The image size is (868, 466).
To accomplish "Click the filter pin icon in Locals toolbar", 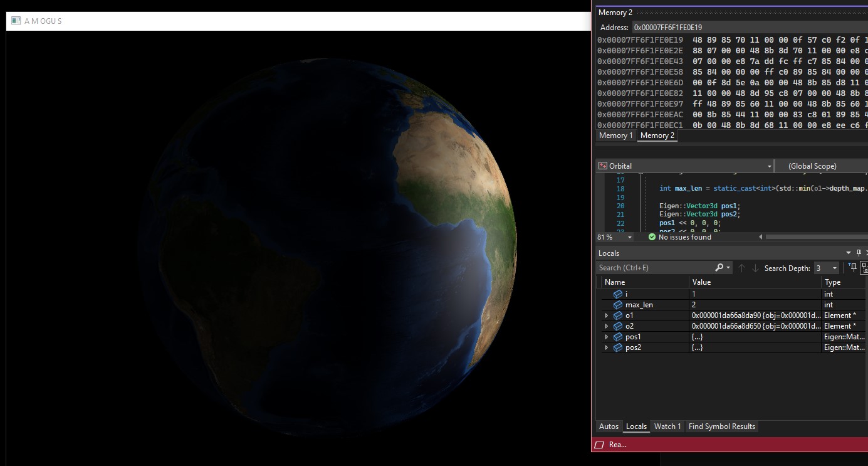I will tap(852, 268).
